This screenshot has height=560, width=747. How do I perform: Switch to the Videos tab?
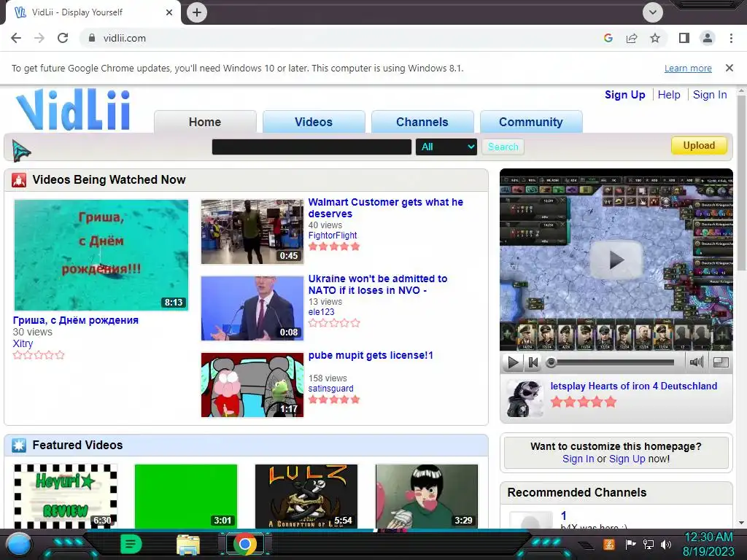(314, 122)
